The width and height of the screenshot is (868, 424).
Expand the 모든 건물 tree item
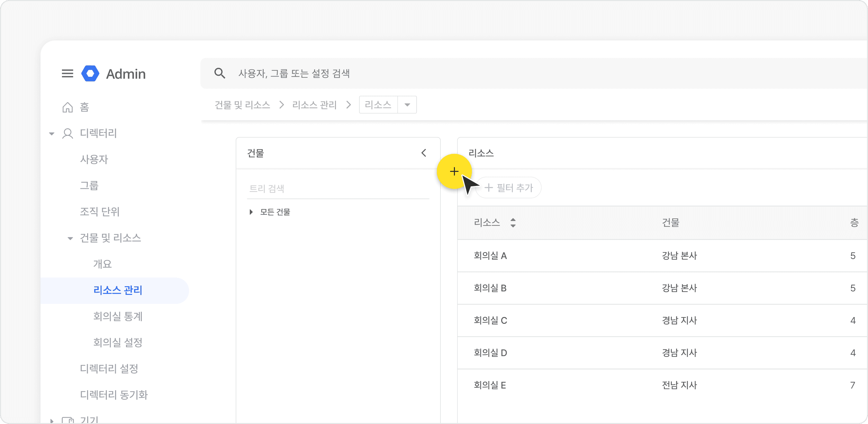point(251,212)
